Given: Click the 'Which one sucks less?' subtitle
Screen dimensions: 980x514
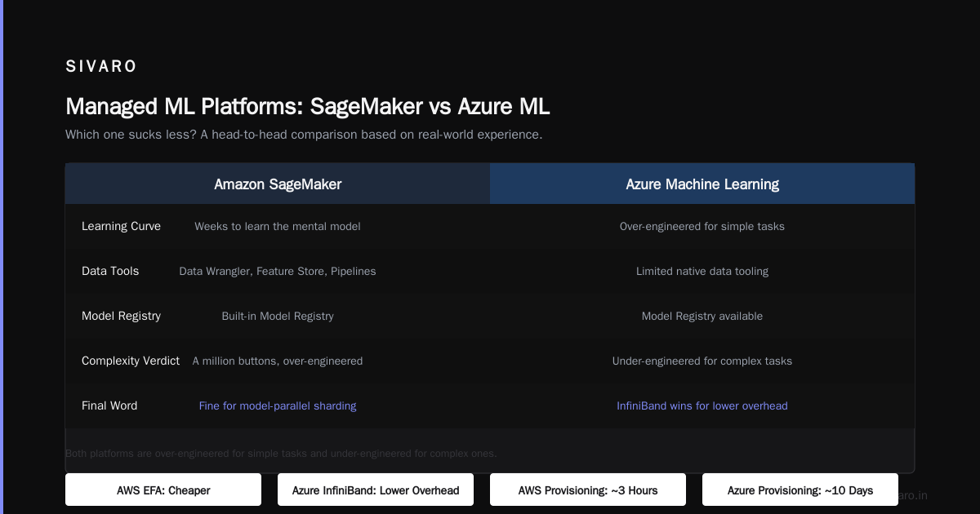Looking at the screenshot, I should pos(304,135).
